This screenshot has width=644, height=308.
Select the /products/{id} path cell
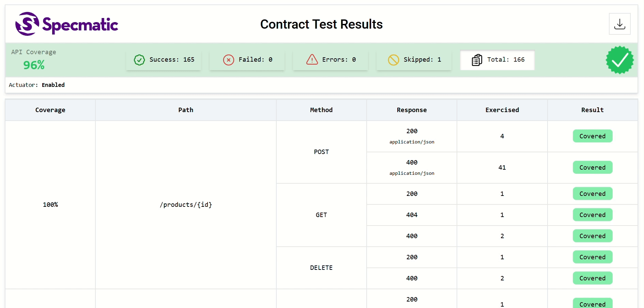click(186, 204)
